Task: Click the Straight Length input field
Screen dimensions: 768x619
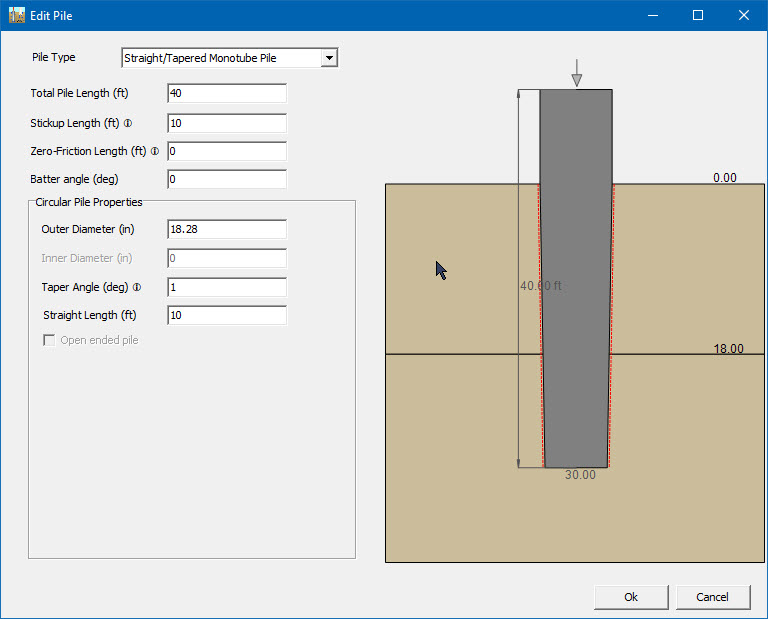Action: (227, 315)
